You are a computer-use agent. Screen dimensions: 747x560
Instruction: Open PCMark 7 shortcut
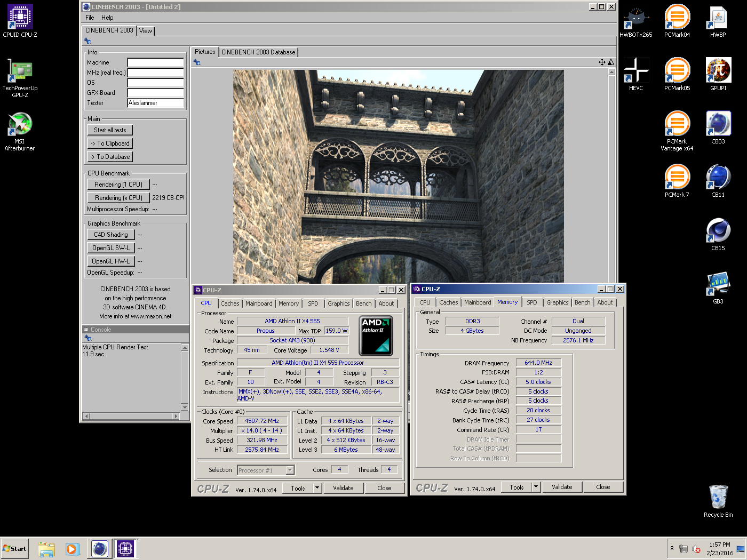pos(677,181)
